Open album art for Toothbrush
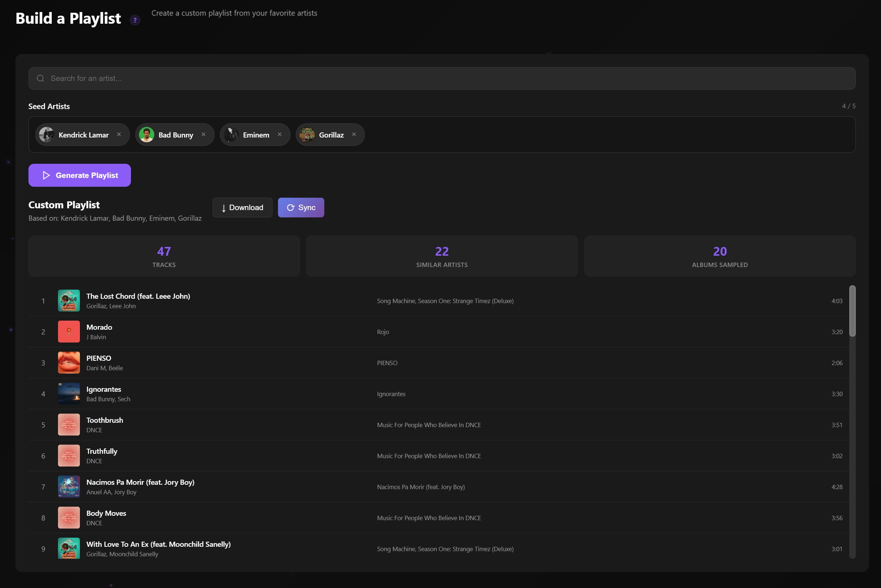881x588 pixels. pos(69,425)
